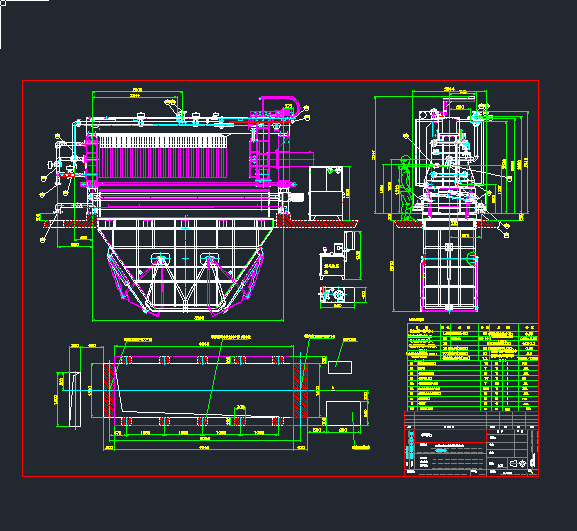This screenshot has height=531, width=577.
Task: Click the large white rectangle at plan view's lower right
Action: click(343, 413)
